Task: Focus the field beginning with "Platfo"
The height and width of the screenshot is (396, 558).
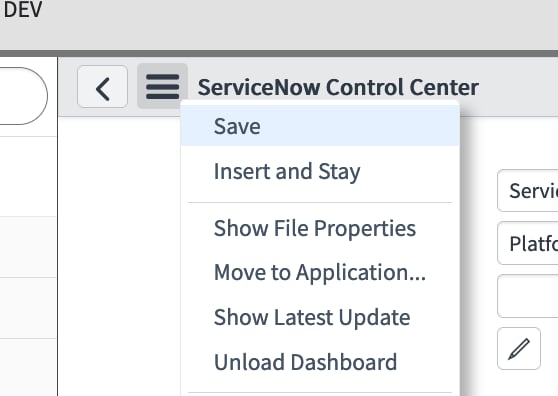Action: click(x=528, y=243)
